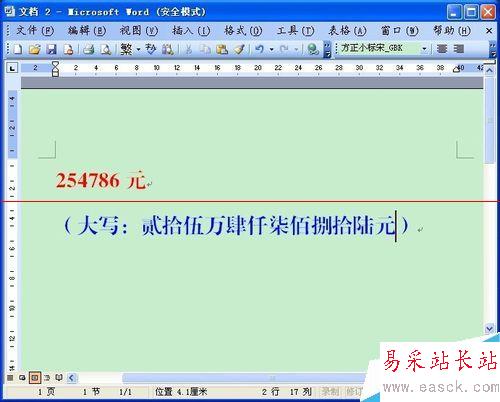This screenshot has width=500, height=402.
Task: Insert hyperlink with globe icon
Action: click(x=313, y=49)
